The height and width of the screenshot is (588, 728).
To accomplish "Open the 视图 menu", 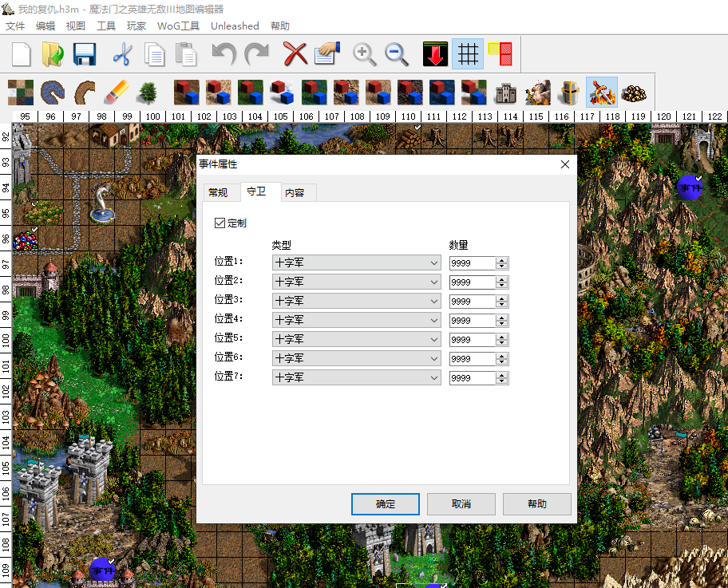I will pyautogui.click(x=76, y=26).
